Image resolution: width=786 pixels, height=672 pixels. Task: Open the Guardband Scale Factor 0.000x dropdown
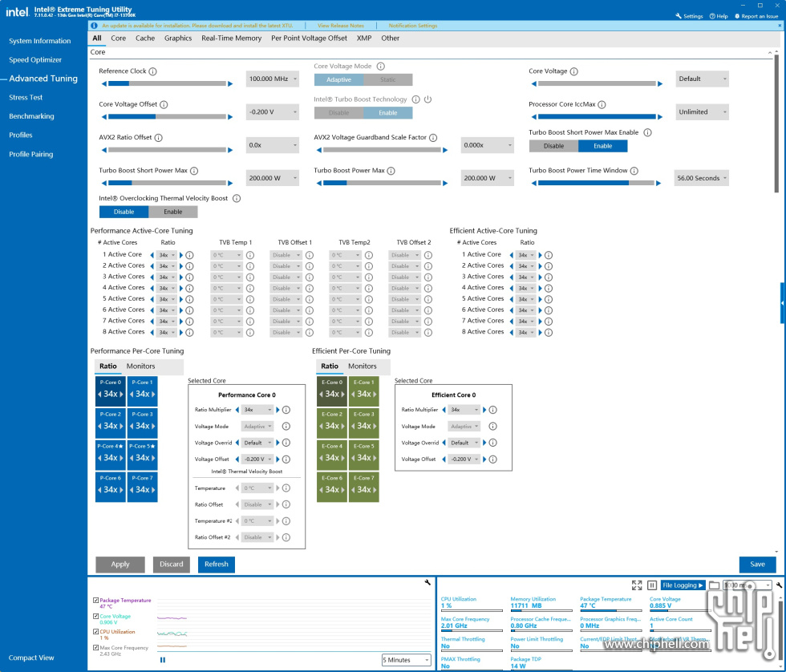point(488,145)
